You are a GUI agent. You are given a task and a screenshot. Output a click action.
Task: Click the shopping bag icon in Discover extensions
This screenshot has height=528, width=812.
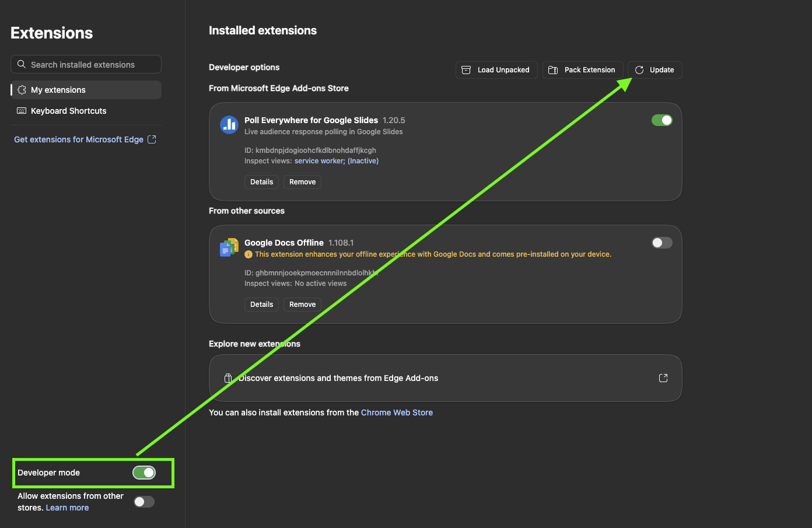click(x=228, y=378)
